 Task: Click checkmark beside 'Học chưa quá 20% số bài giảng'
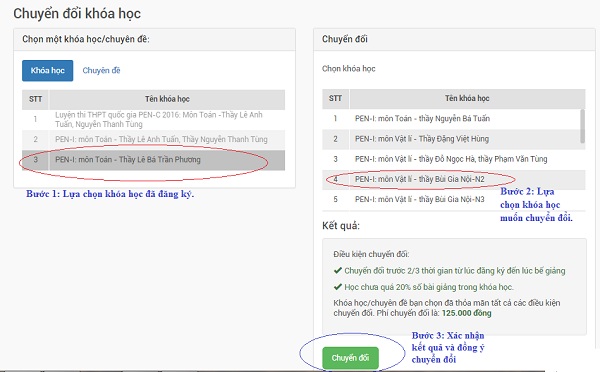pos(338,287)
